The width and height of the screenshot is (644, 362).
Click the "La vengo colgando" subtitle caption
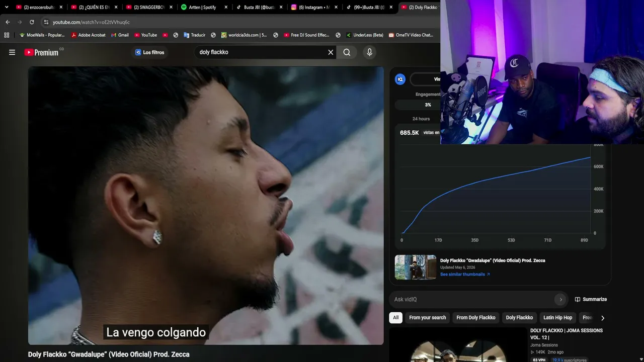point(156,332)
